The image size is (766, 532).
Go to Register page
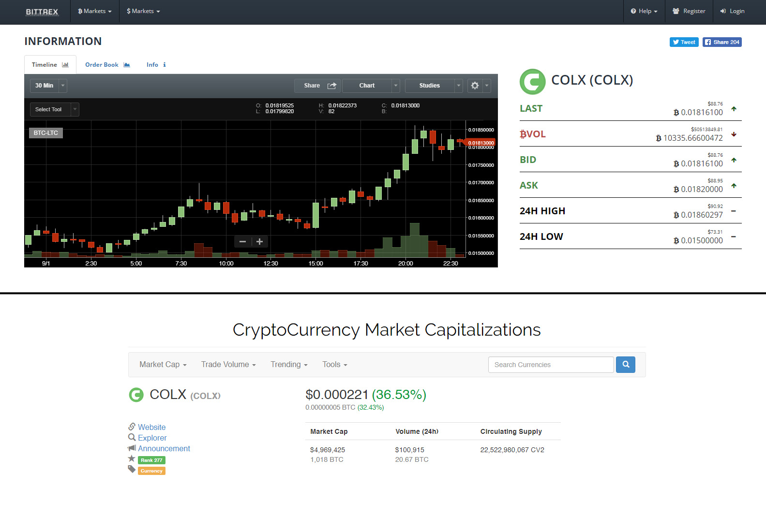click(x=689, y=11)
